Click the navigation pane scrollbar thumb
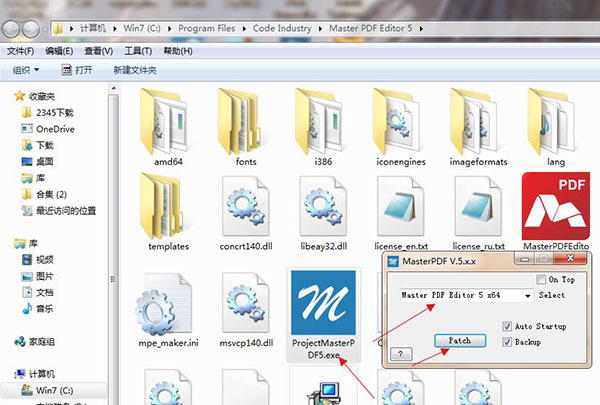The height and width of the screenshot is (405, 600). tap(113, 279)
